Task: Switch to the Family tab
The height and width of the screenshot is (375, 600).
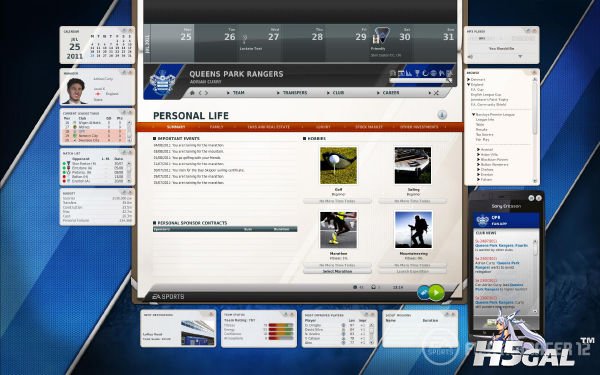Action: tap(216, 127)
